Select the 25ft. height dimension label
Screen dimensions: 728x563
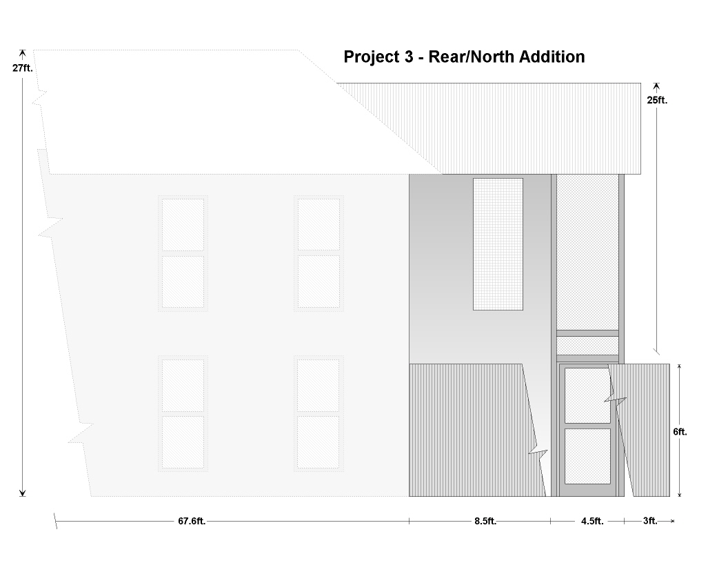[x=656, y=100]
